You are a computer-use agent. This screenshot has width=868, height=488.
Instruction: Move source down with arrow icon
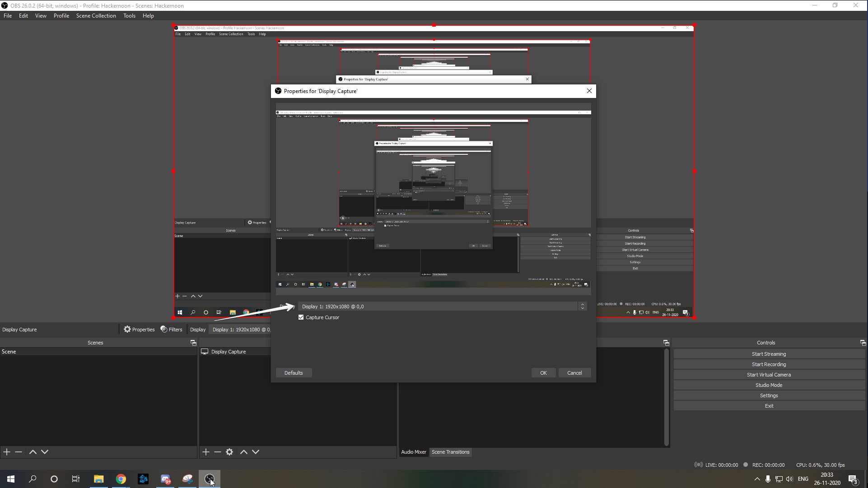click(256, 452)
